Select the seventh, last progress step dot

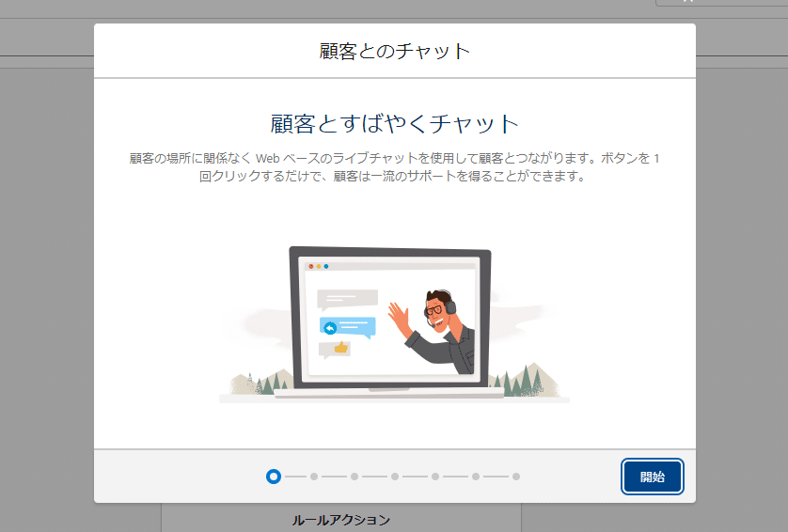pos(516,477)
